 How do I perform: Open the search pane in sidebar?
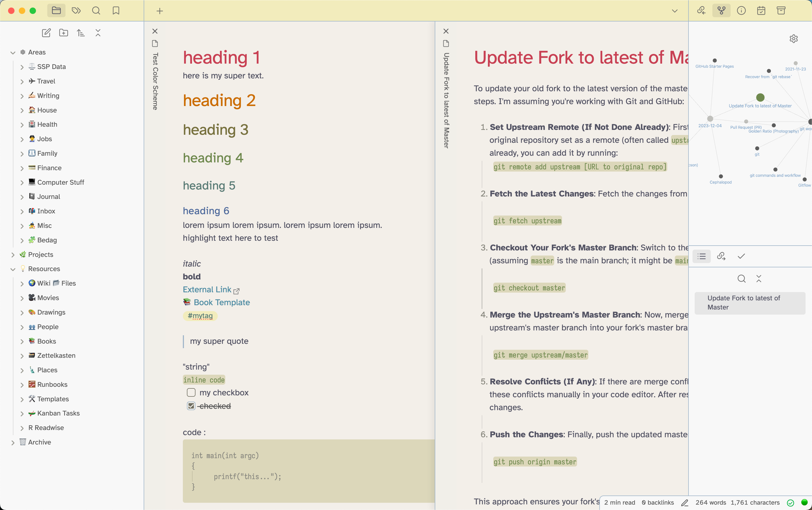[96, 10]
